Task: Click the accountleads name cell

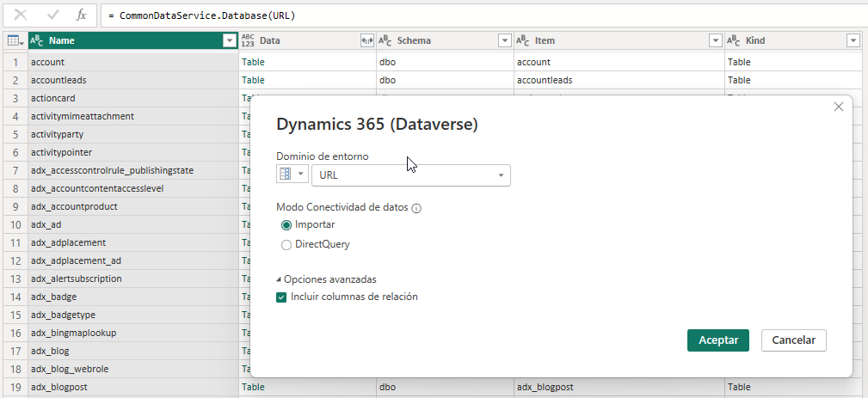Action: [x=132, y=80]
